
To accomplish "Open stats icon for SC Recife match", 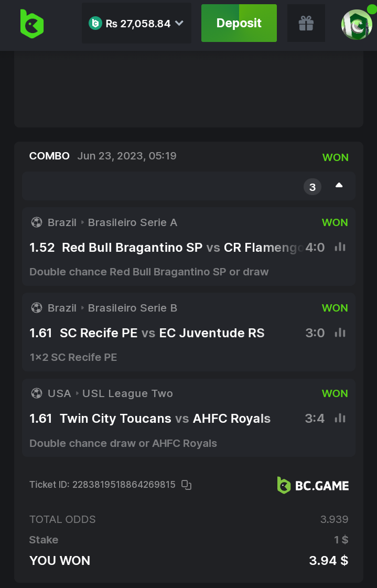I will (x=340, y=333).
